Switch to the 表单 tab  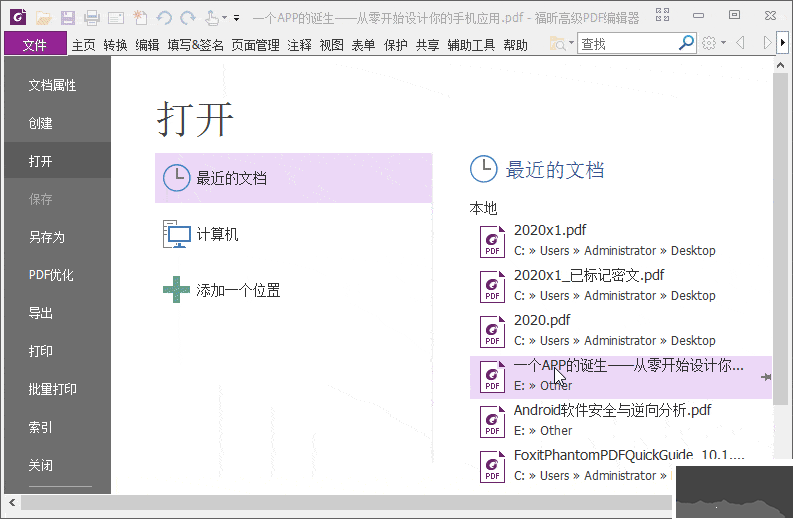(364, 45)
